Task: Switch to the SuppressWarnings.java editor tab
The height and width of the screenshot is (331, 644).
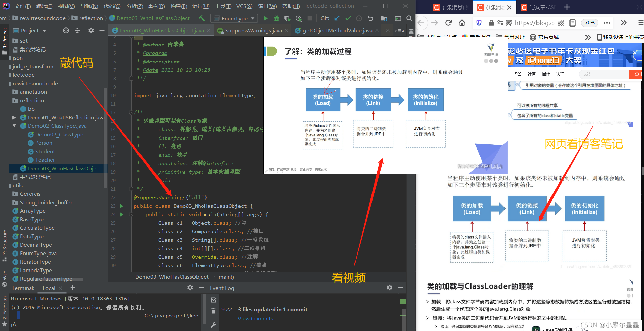Action: 253,30
